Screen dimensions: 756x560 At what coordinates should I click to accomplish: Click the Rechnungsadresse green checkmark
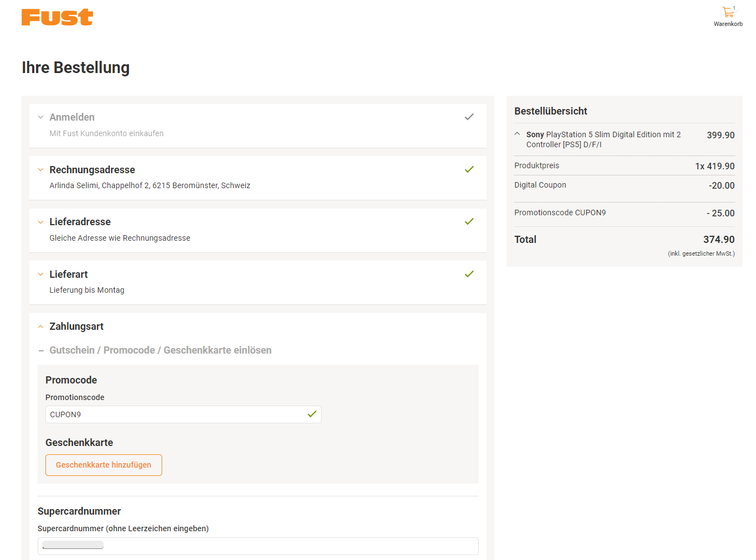tap(469, 169)
